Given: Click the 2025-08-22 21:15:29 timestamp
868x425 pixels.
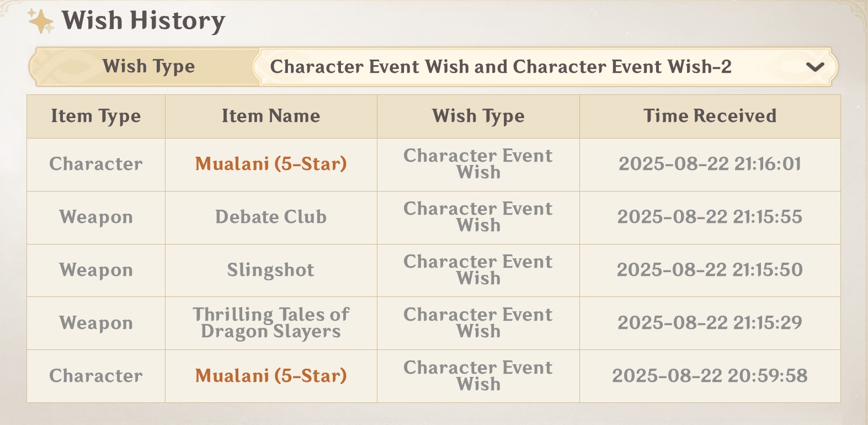Looking at the screenshot, I should pos(710,323).
